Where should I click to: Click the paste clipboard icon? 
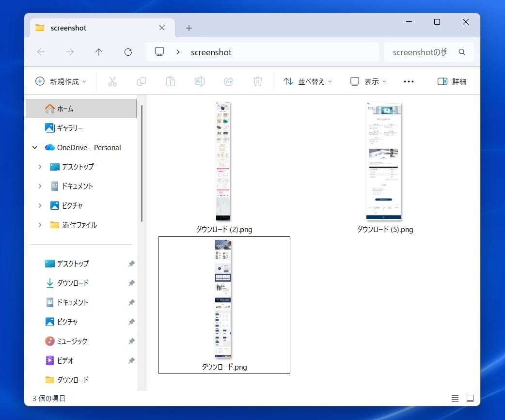point(171,81)
